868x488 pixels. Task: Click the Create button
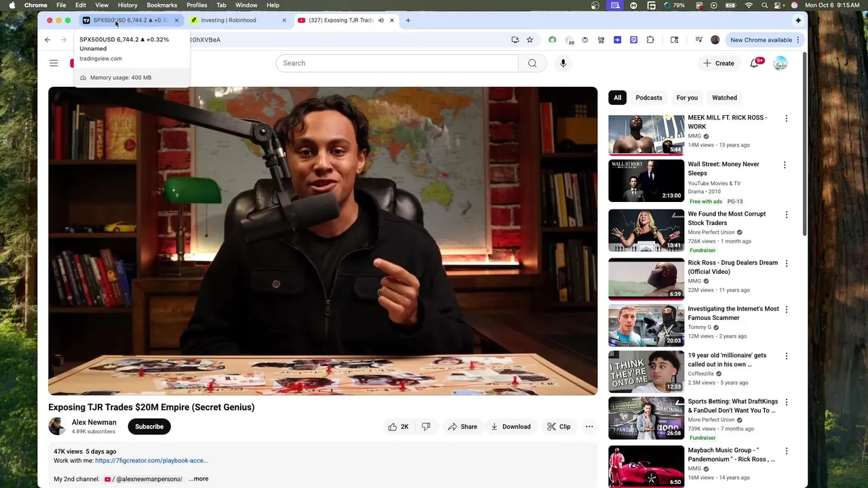coord(719,63)
